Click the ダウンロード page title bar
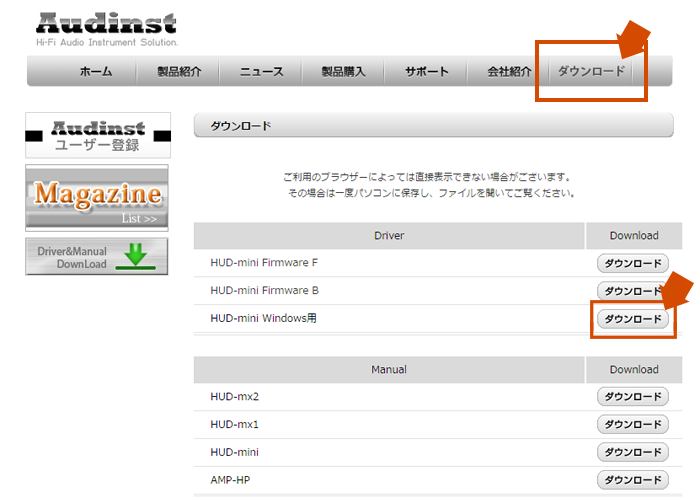The width and height of the screenshot is (700, 500). [433, 125]
